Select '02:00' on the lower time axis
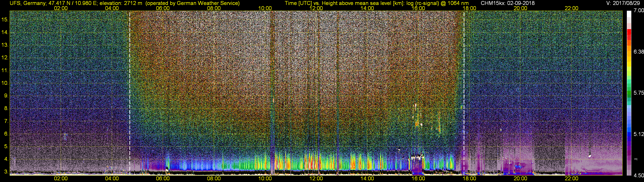This screenshot has width=644, height=182. (61, 179)
